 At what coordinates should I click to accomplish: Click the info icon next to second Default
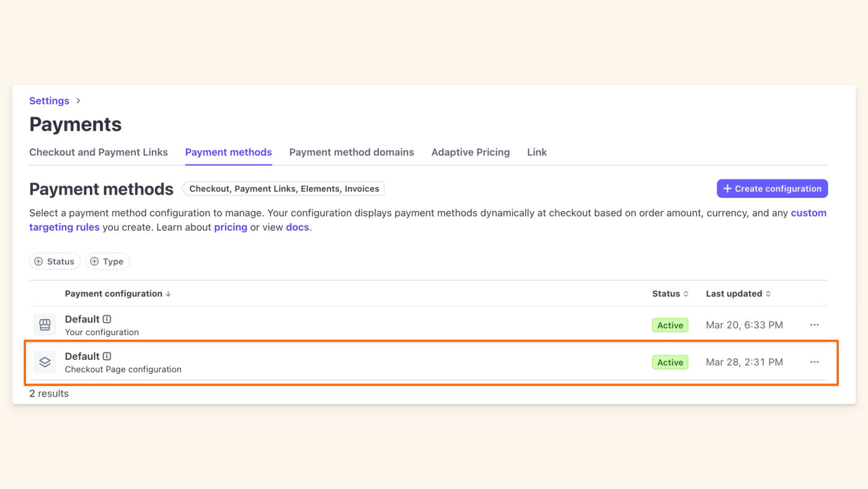[x=107, y=356]
